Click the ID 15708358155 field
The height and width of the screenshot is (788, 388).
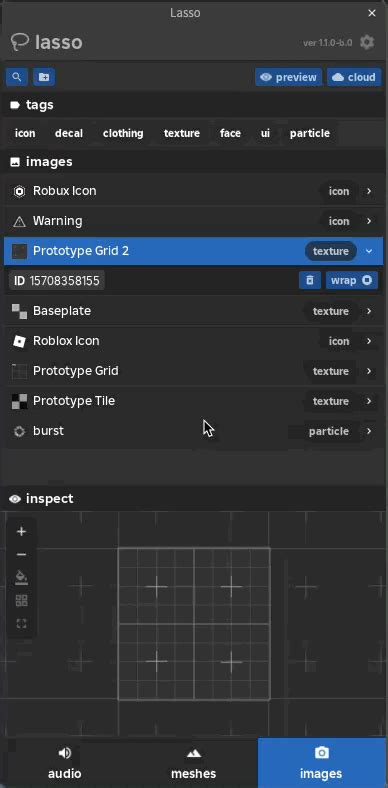coord(57,280)
